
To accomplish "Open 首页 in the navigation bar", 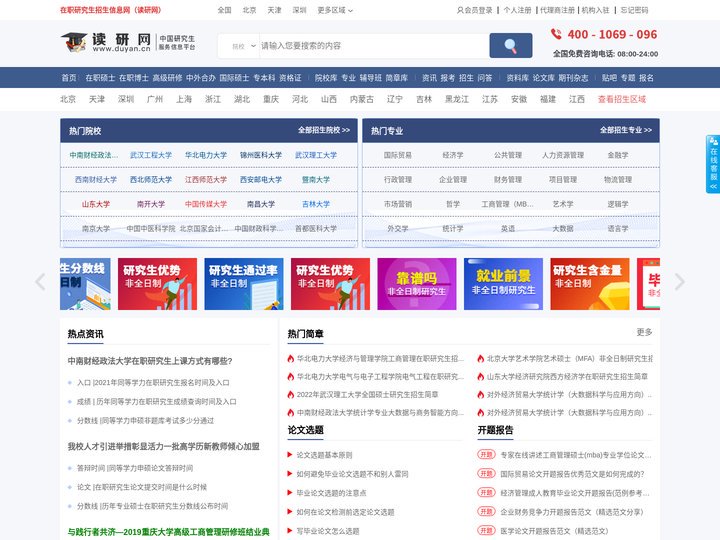I will pos(69,78).
